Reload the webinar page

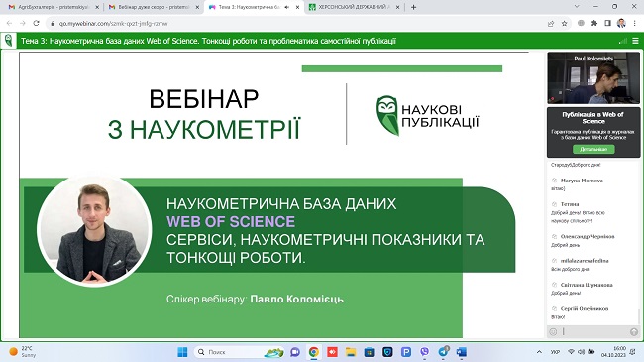pyautogui.click(x=36, y=24)
